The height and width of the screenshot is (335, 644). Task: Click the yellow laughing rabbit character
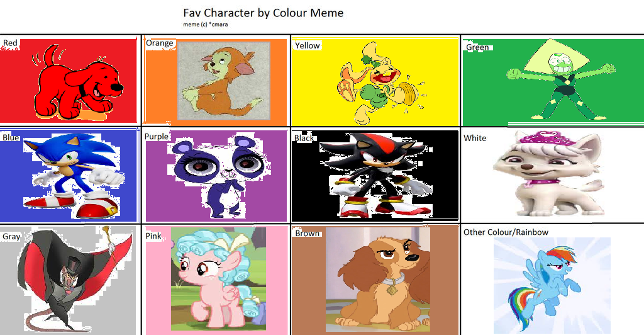tap(378, 82)
